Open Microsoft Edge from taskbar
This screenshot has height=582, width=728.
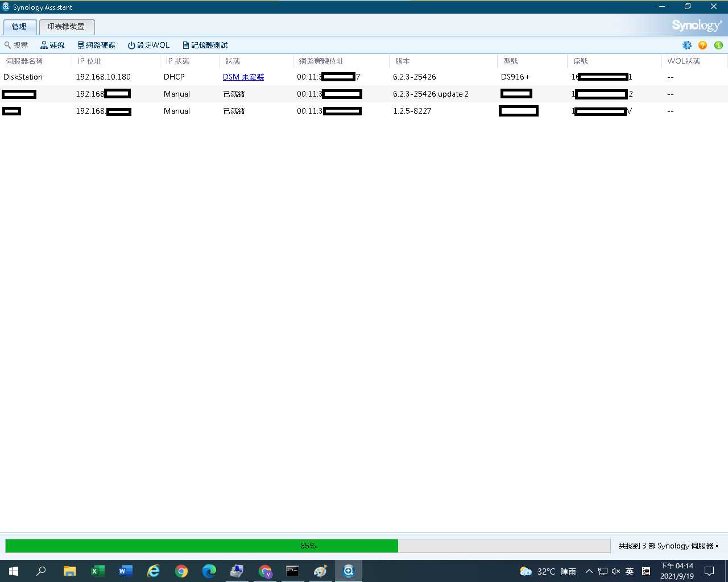point(209,571)
